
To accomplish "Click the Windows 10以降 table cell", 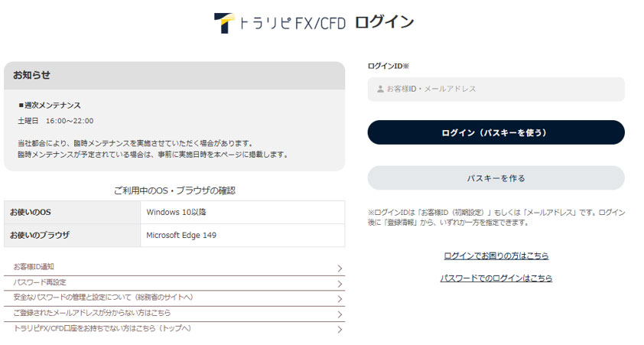I will tap(242, 213).
